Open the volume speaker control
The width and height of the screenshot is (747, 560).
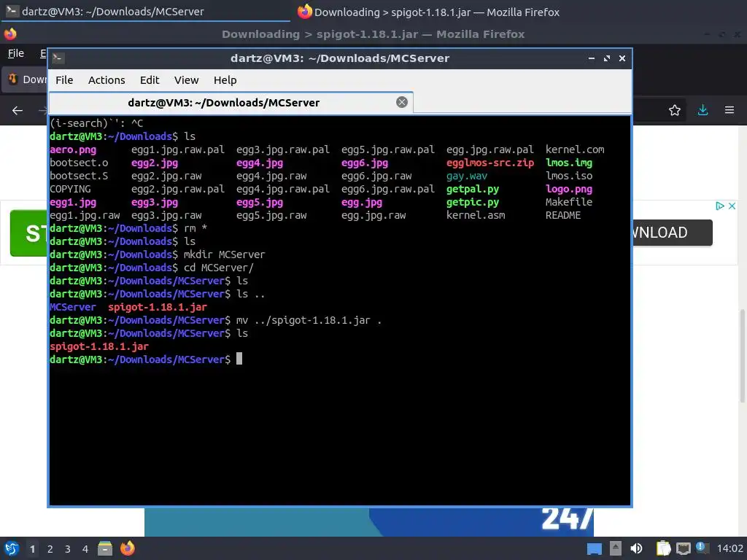pos(636,548)
